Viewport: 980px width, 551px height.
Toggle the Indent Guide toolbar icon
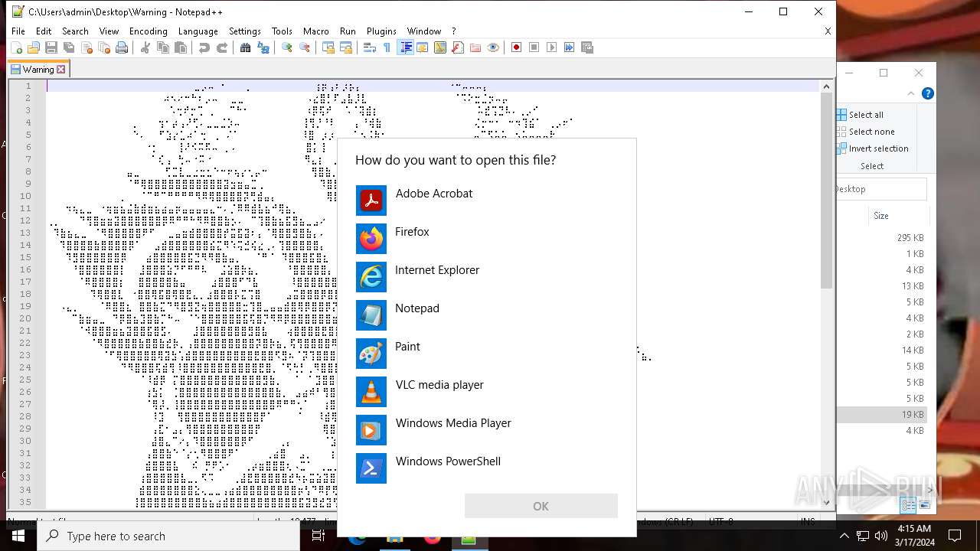click(406, 47)
